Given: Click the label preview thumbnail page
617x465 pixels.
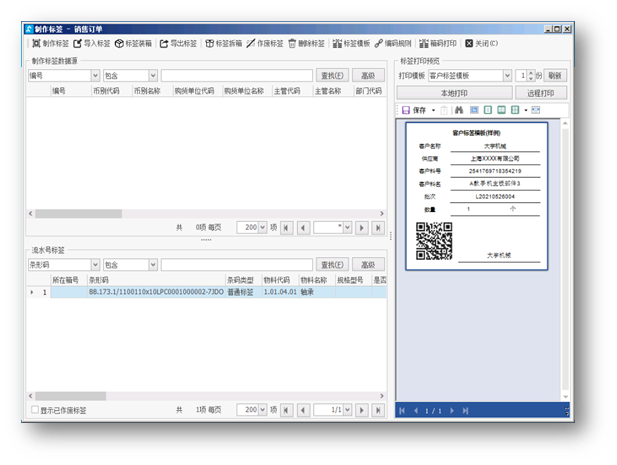Looking at the screenshot, I should pyautogui.click(x=477, y=196).
